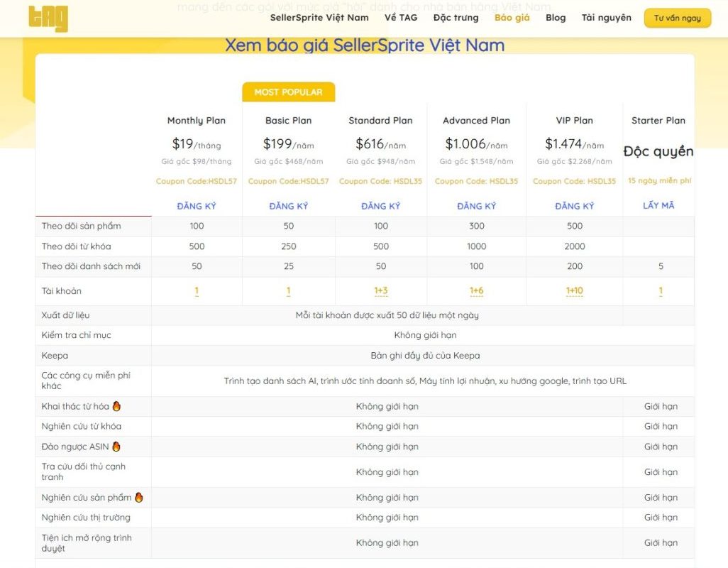Screen dimensions: 728x568
Task: Click '15 ngày miễn phí' under Starter Plan
Action: (659, 180)
